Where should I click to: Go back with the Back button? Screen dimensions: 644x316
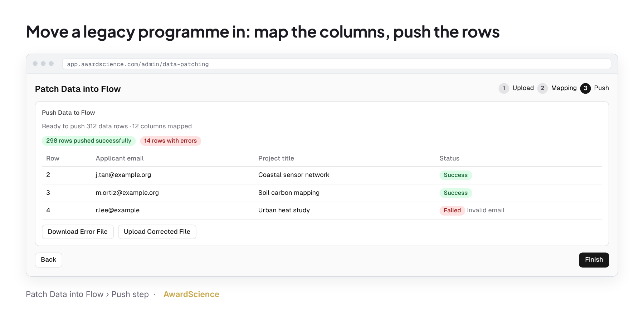point(49,260)
